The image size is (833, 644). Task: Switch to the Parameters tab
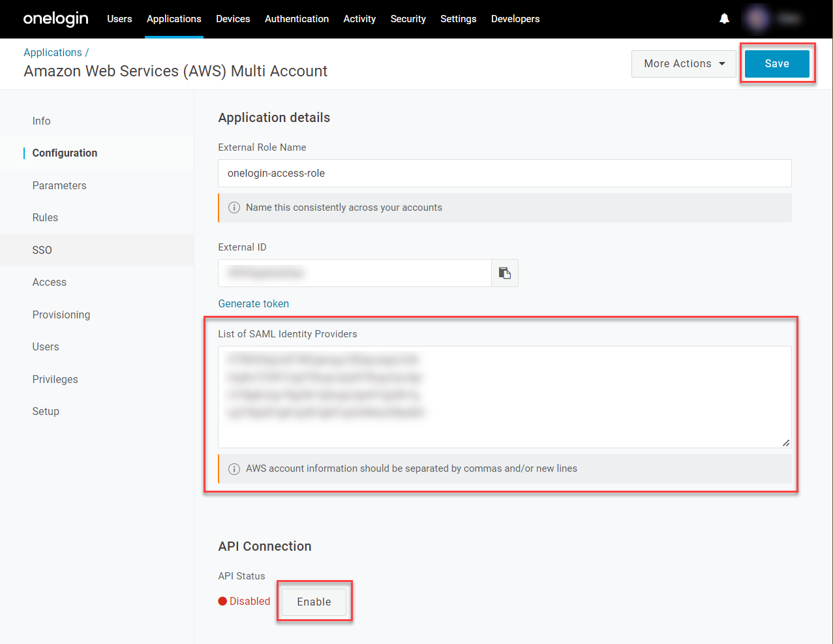[97, 185]
